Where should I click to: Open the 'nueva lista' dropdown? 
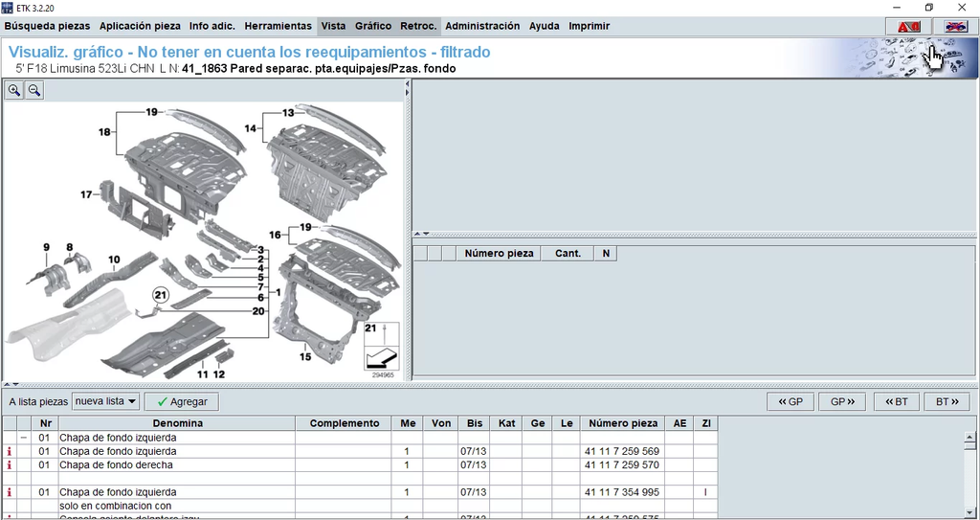[105, 401]
